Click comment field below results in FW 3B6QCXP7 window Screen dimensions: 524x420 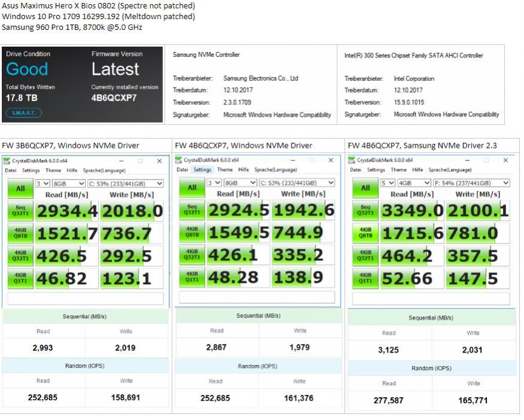pyautogui.click(x=86, y=299)
